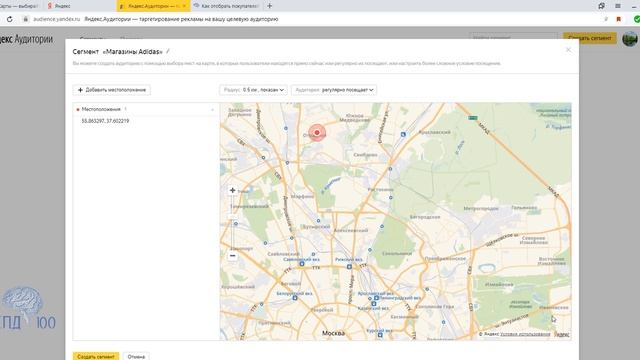640x360 pixels.
Task: Click the Курский вокзал station icon
Action: pos(380,335)
